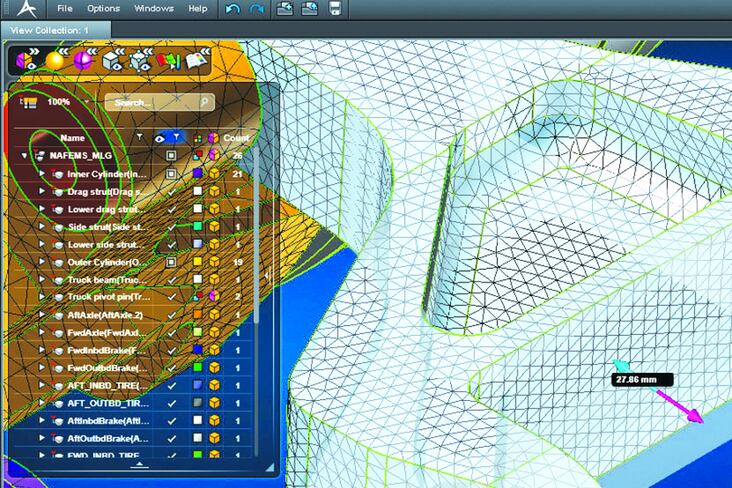Expand the FwdAxle node

pos(42,332)
